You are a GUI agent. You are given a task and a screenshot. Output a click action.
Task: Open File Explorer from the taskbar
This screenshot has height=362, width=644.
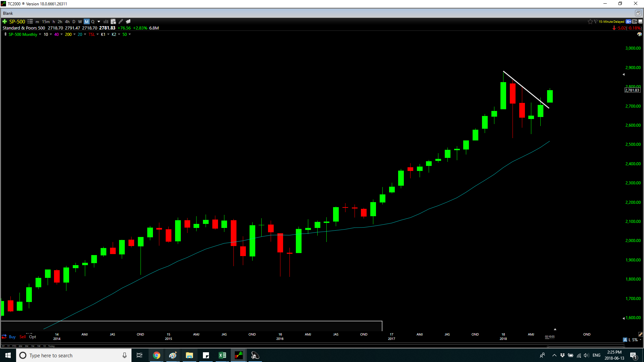click(x=189, y=355)
